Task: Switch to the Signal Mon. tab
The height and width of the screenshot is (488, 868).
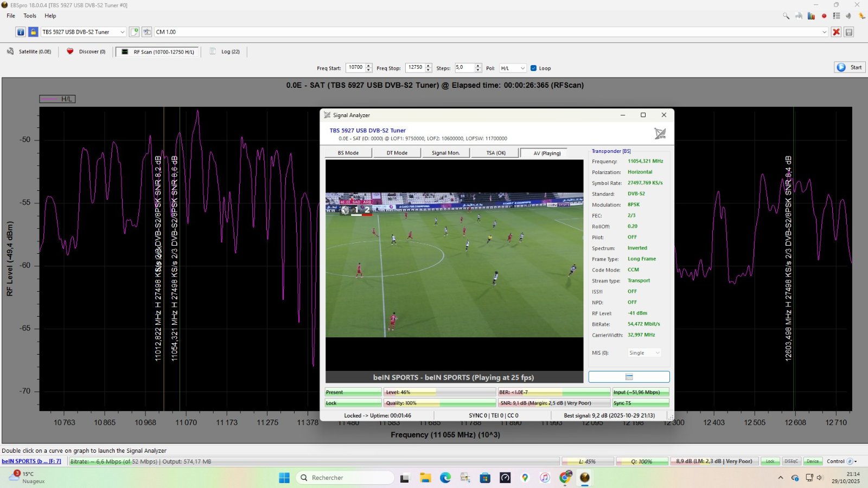Action: tap(445, 153)
